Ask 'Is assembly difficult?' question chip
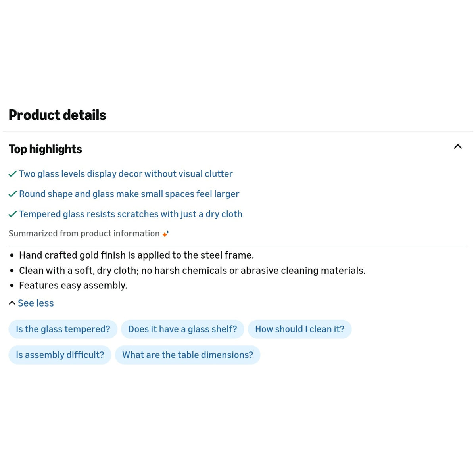Image resolution: width=476 pixels, height=476 pixels. coord(60,355)
